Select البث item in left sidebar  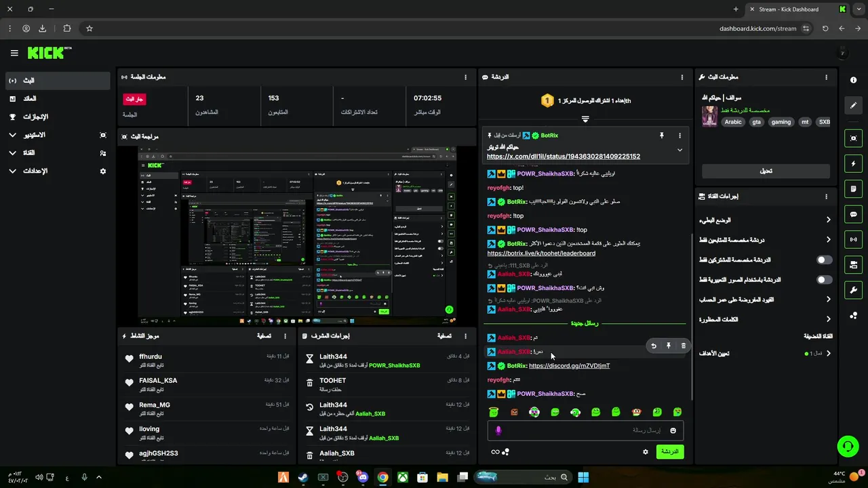pyautogui.click(x=57, y=81)
